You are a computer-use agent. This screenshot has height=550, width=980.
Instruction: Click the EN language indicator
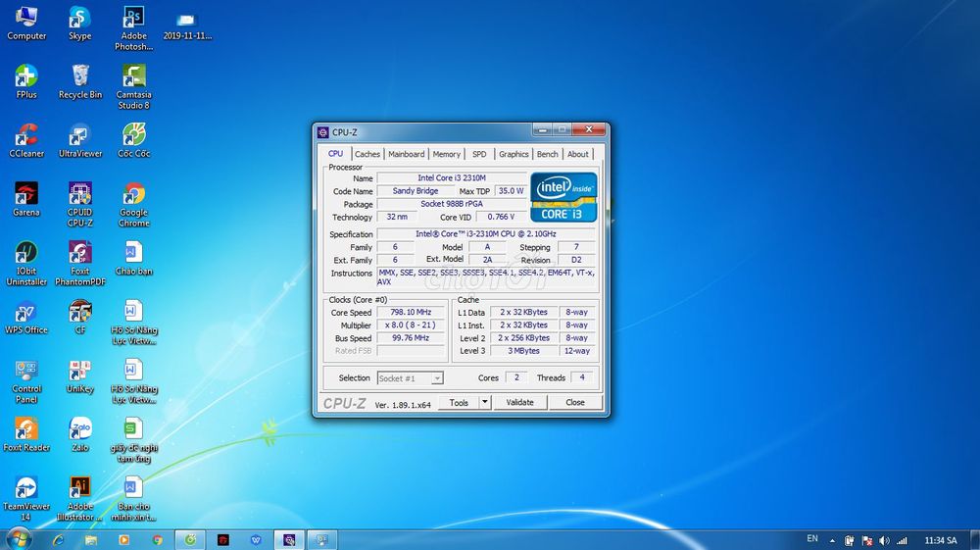pos(811,538)
